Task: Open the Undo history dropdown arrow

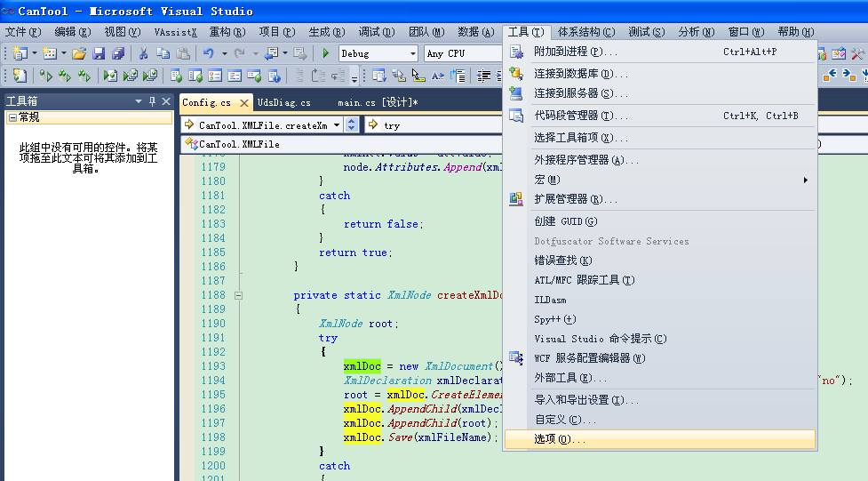Action: (x=224, y=53)
